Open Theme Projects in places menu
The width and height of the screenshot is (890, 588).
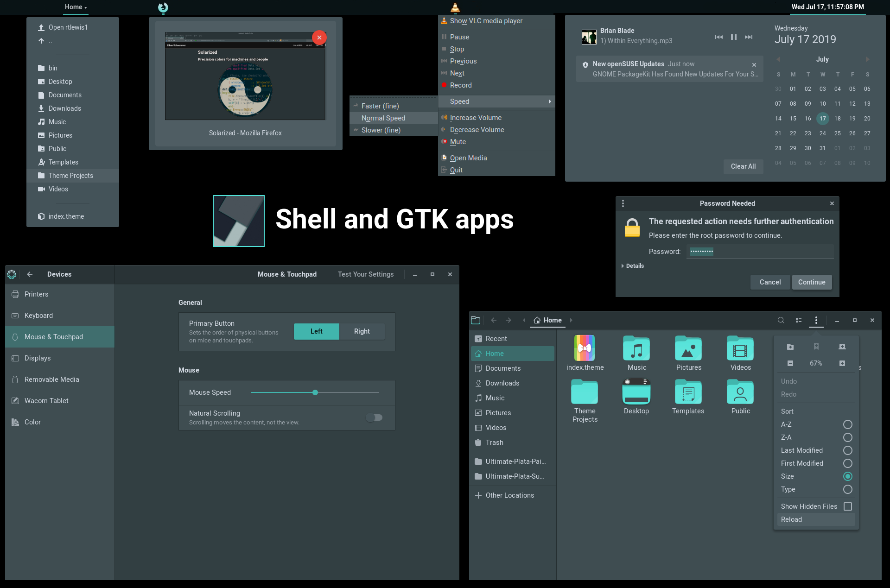[73, 176]
